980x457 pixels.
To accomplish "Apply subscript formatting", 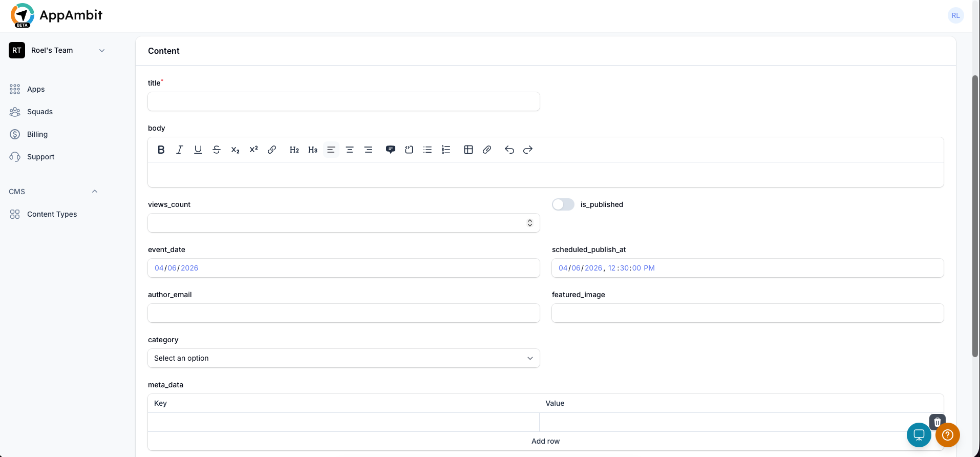I will point(235,150).
